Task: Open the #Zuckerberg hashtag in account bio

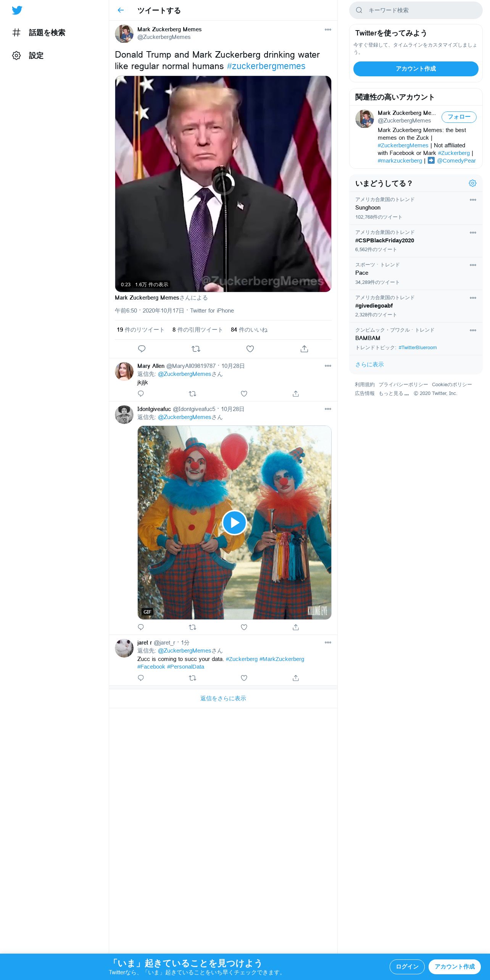Action: 454,153
